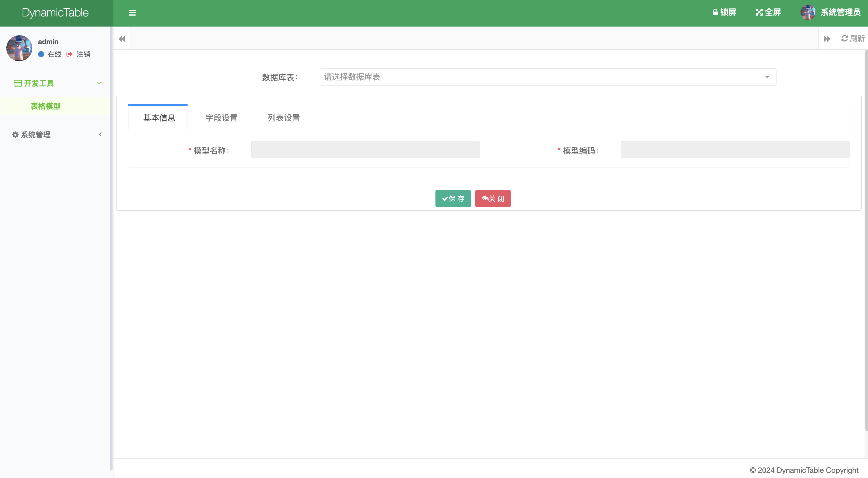This screenshot has width=868, height=478.
Task: Click the 模型编码 input field
Action: 735,150
